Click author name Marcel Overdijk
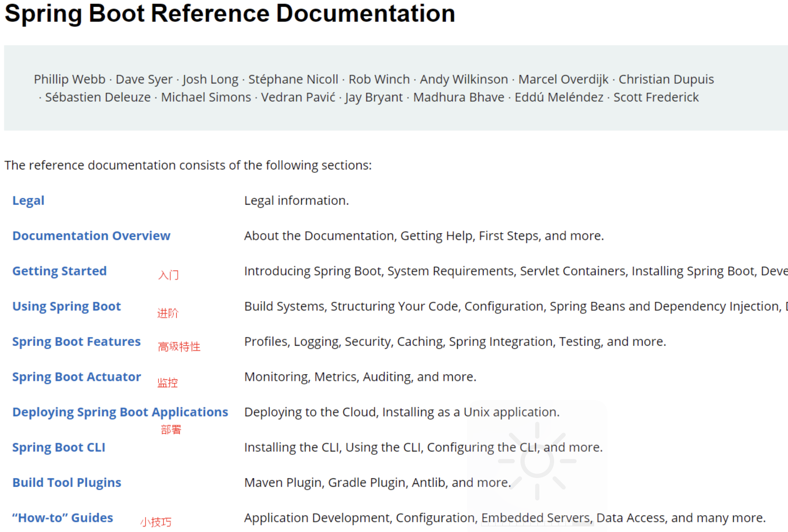 563,80
